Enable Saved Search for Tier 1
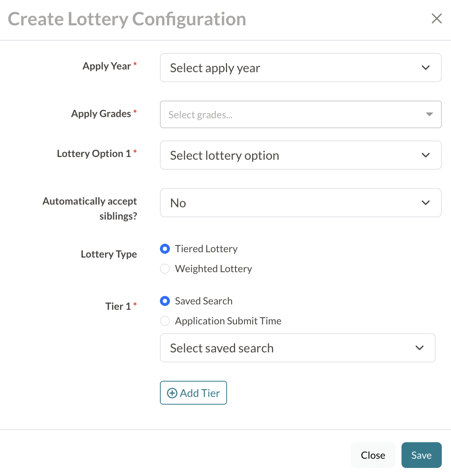 tap(165, 301)
